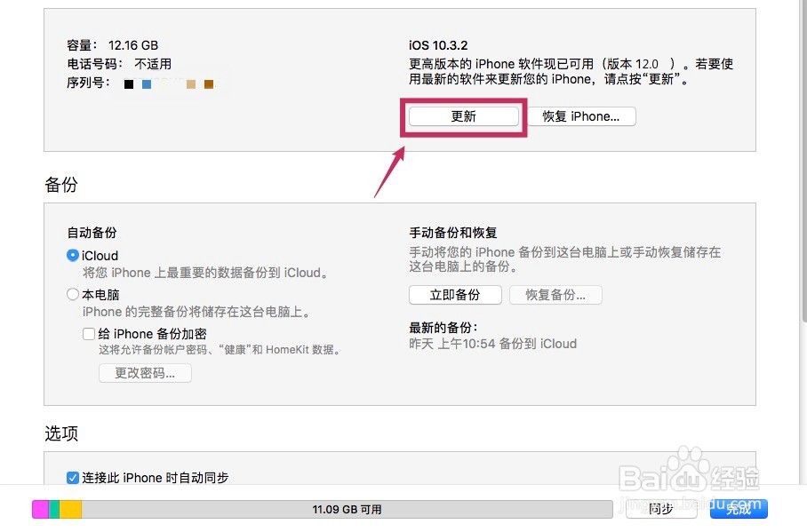Click the 完成 (Done) button

pos(739,508)
